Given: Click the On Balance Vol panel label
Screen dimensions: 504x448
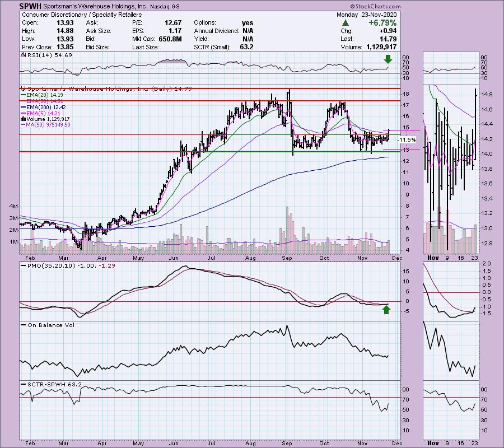Looking at the screenshot, I should click(51, 325).
